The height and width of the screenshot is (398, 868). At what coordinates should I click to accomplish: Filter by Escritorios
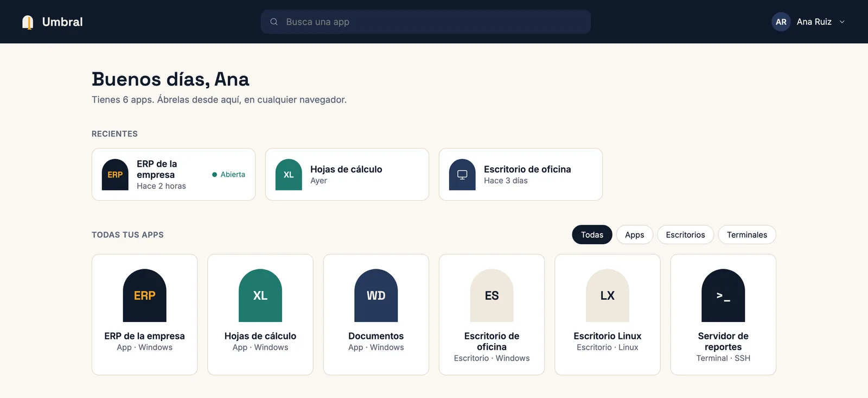pos(686,235)
